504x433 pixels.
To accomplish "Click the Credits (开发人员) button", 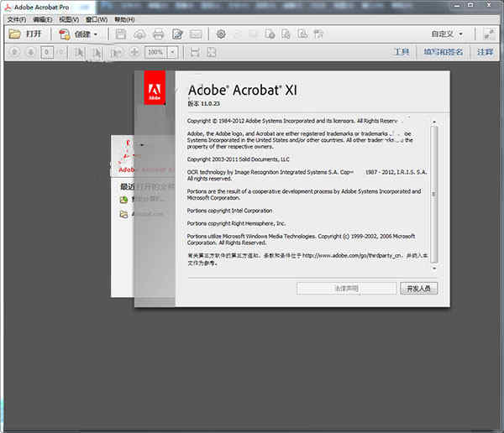I will pos(418,288).
